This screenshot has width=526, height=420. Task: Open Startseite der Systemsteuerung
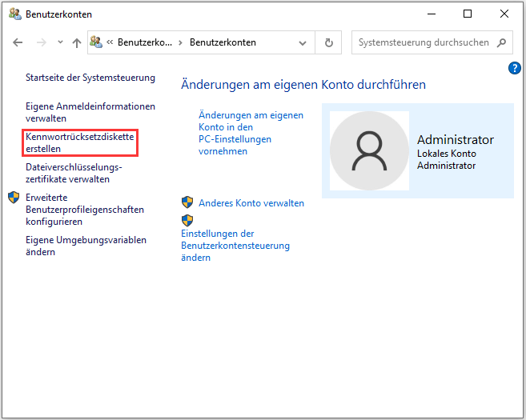90,78
